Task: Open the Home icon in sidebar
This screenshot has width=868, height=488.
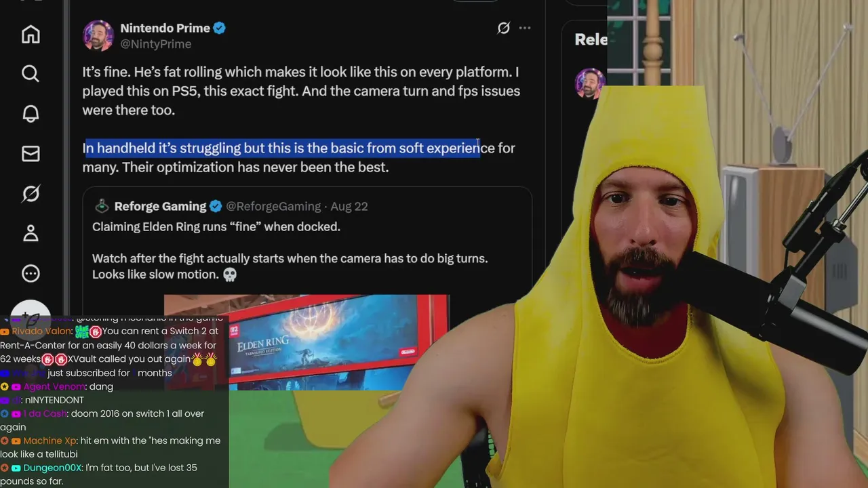Action: [x=31, y=34]
